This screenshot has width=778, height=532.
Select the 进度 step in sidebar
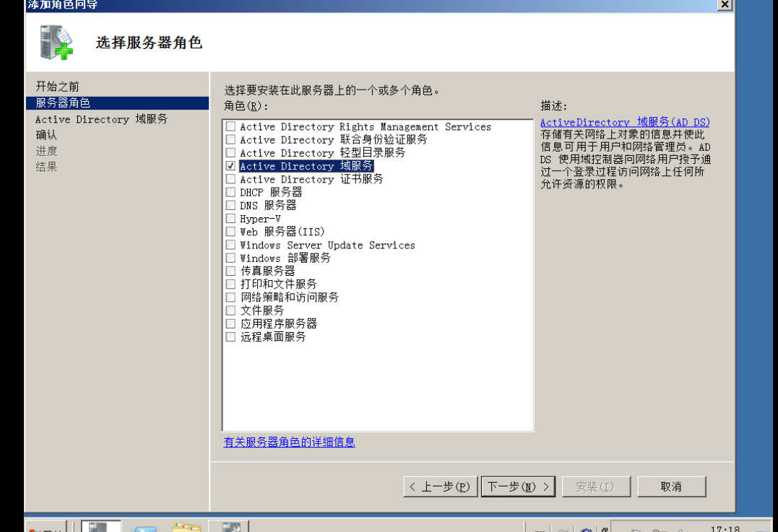47,151
